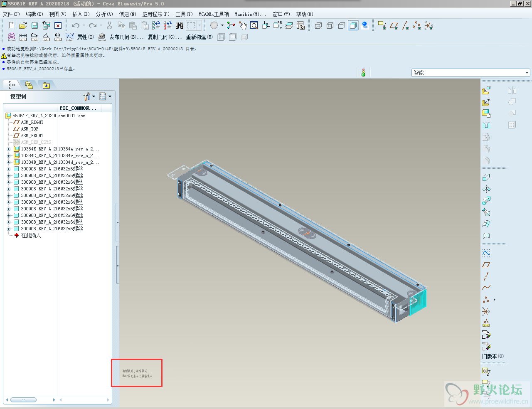
Task: Expand the 10384C_REV_A tree node
Action: pyautogui.click(x=9, y=155)
